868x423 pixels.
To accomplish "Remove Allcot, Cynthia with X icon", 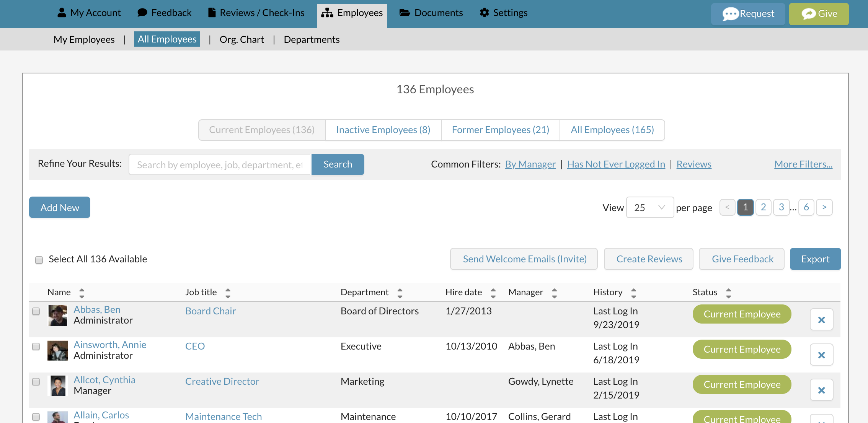I will tap(821, 390).
